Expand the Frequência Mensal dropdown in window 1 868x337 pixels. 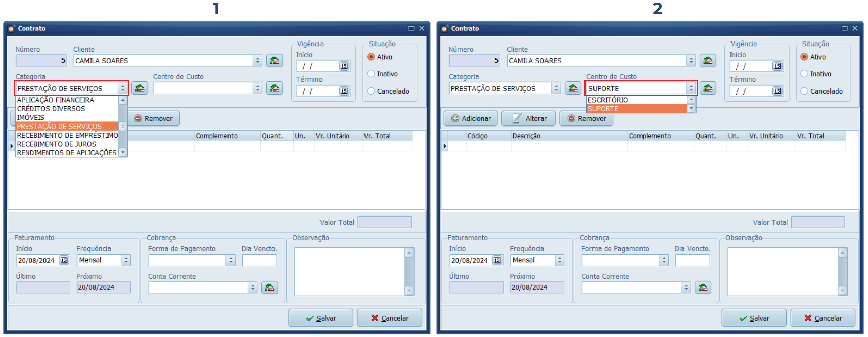(x=126, y=260)
